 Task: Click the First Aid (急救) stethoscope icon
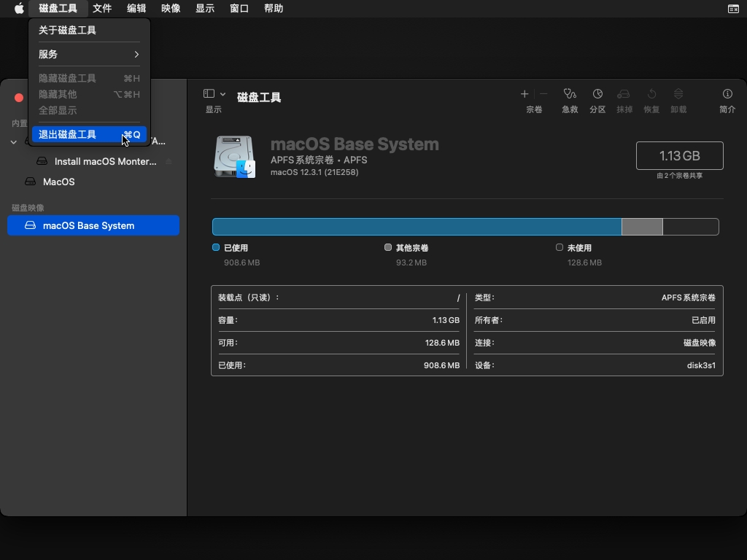[570, 94]
